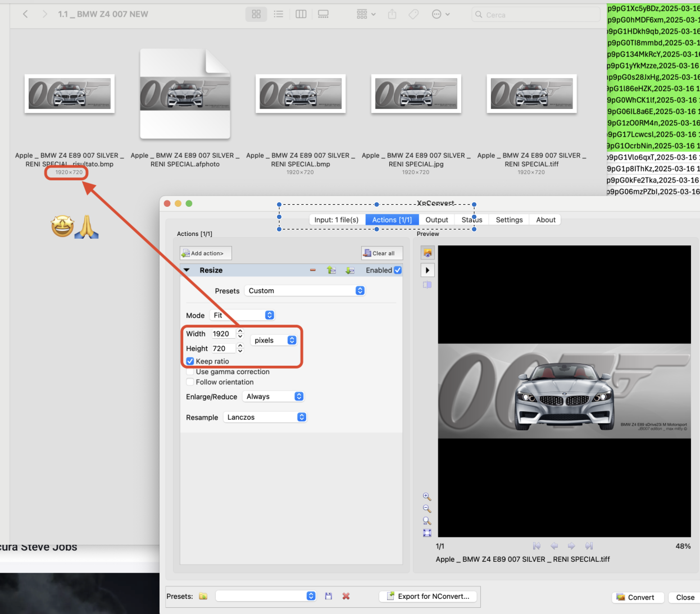The height and width of the screenshot is (614, 700).
Task: Open the bottom Presets dropdown
Action: click(266, 596)
